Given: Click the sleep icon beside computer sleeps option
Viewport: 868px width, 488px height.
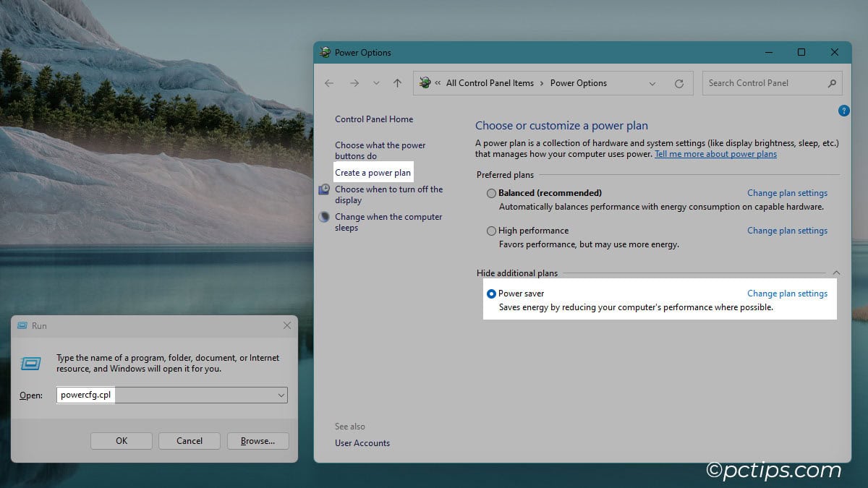Looking at the screenshot, I should pos(323,216).
